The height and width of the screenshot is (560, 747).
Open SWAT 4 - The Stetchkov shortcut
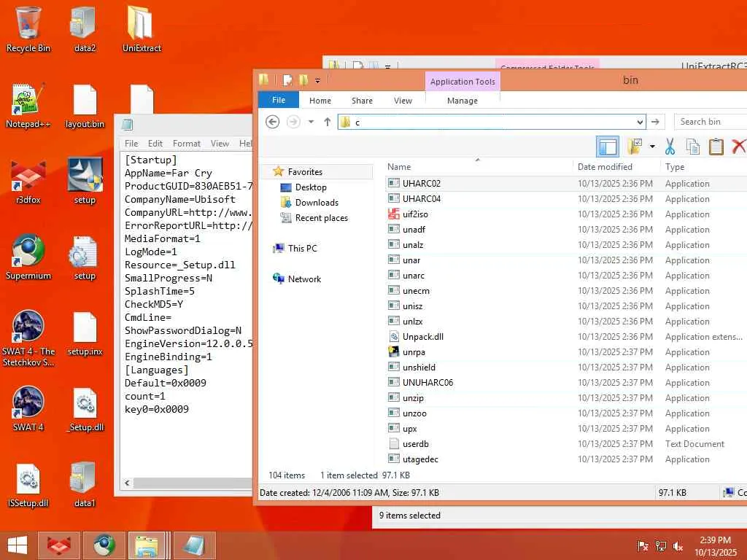coord(28,338)
